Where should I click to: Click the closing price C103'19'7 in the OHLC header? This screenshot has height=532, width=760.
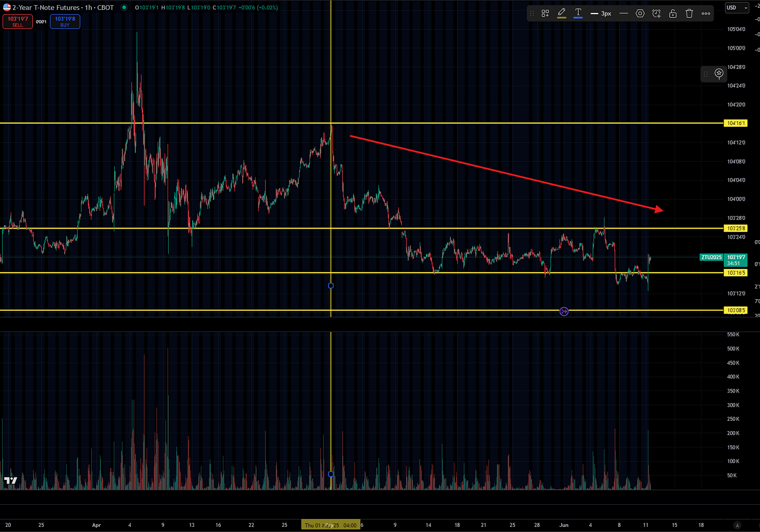[x=224, y=7]
